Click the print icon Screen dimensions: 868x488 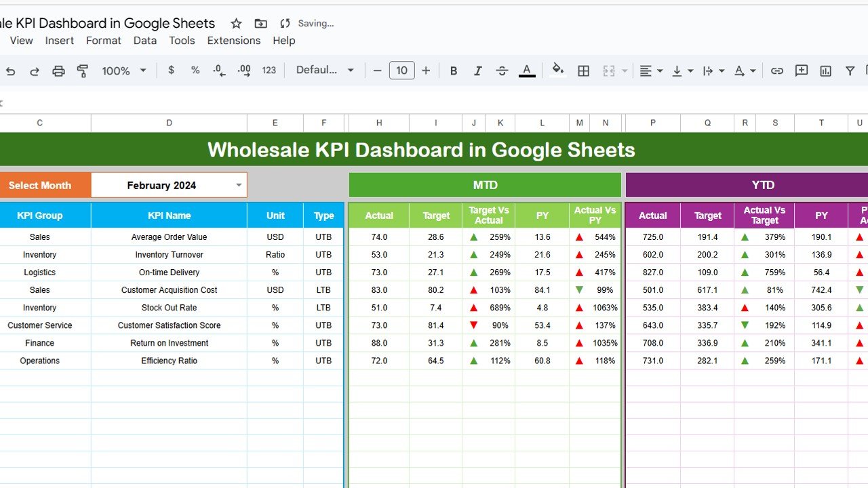pyautogui.click(x=59, y=70)
